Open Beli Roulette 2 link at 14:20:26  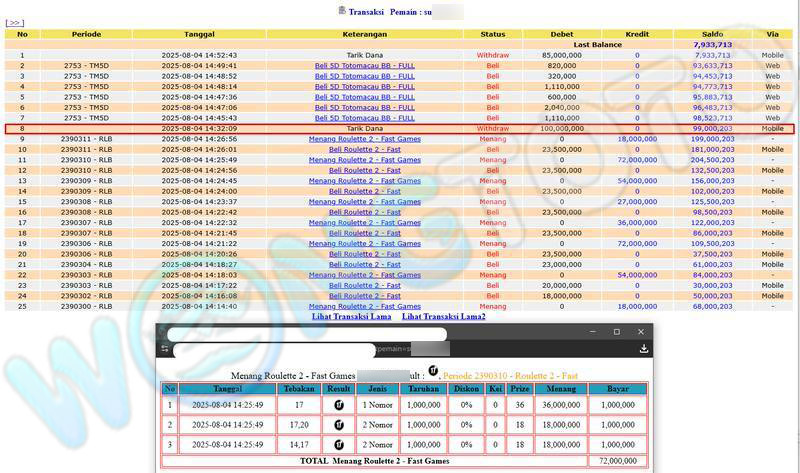[x=365, y=254]
